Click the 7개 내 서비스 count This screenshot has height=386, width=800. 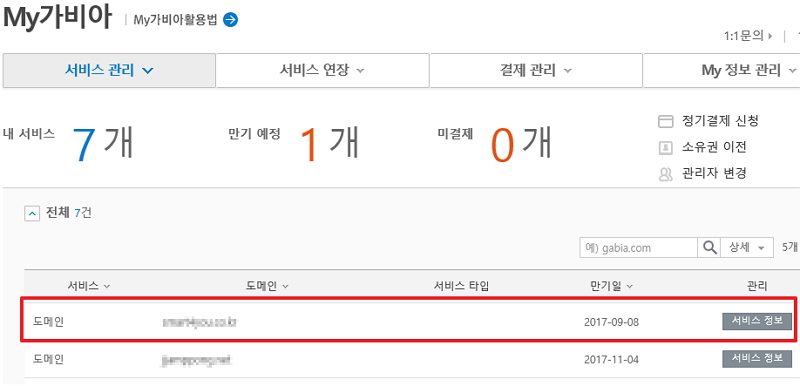103,143
